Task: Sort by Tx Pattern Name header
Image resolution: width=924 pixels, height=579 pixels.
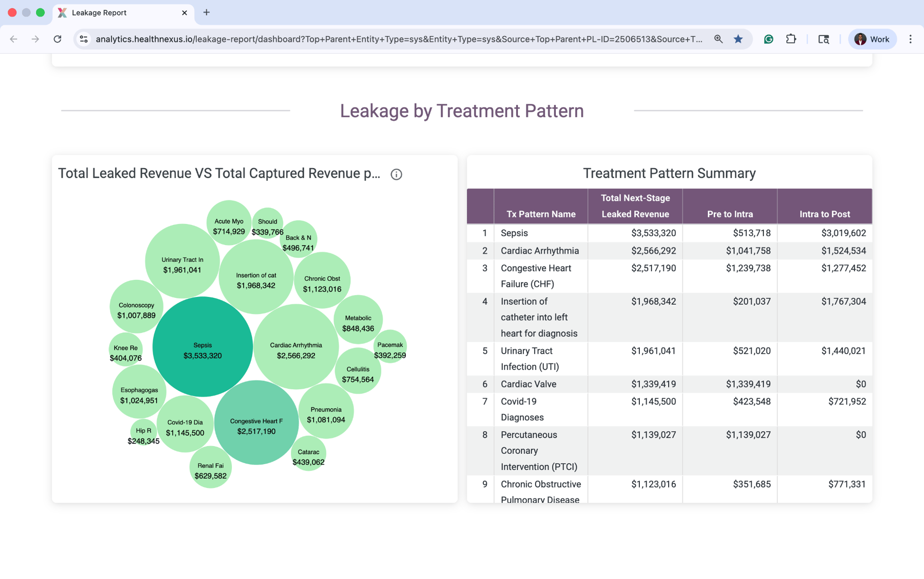Action: pos(541,214)
